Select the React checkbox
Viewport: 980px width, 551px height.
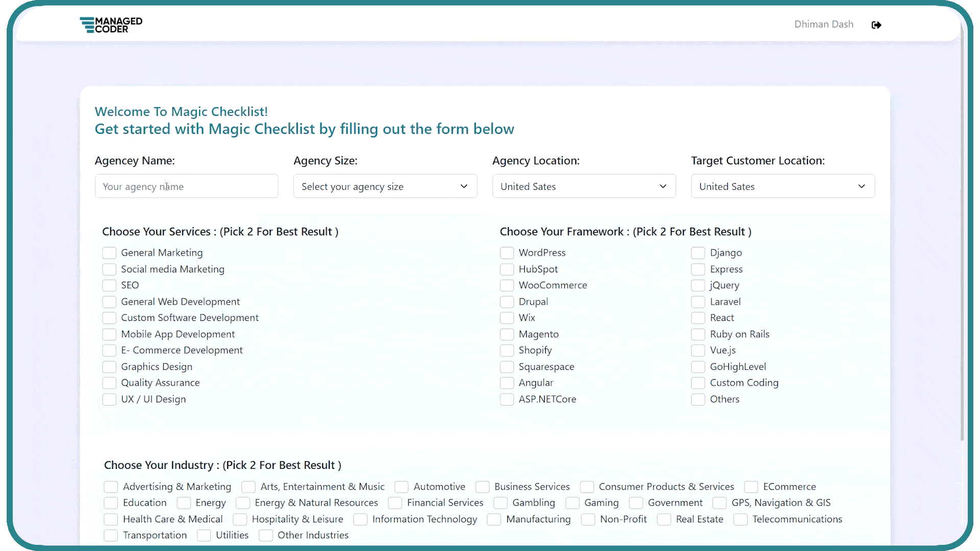click(698, 318)
